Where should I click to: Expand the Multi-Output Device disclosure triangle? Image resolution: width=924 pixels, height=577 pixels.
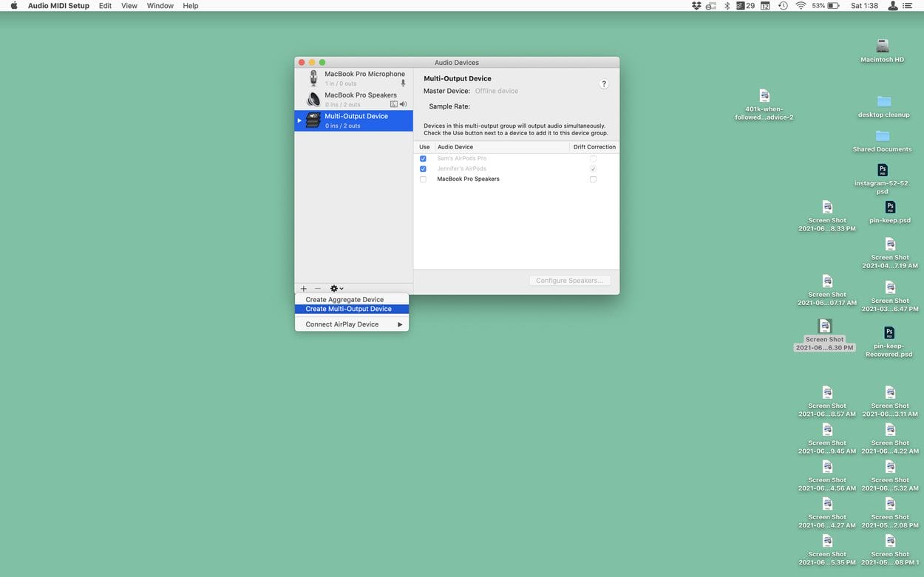click(299, 120)
